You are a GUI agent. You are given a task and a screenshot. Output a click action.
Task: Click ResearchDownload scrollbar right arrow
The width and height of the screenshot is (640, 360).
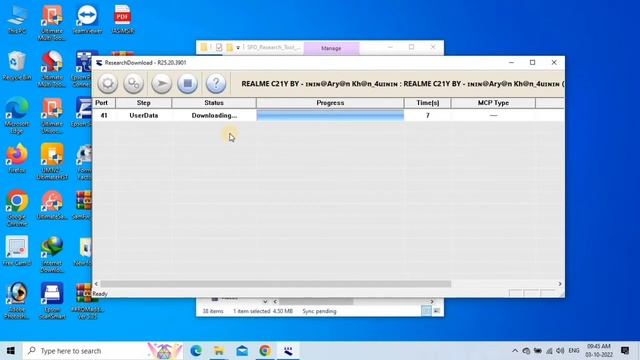click(x=560, y=284)
